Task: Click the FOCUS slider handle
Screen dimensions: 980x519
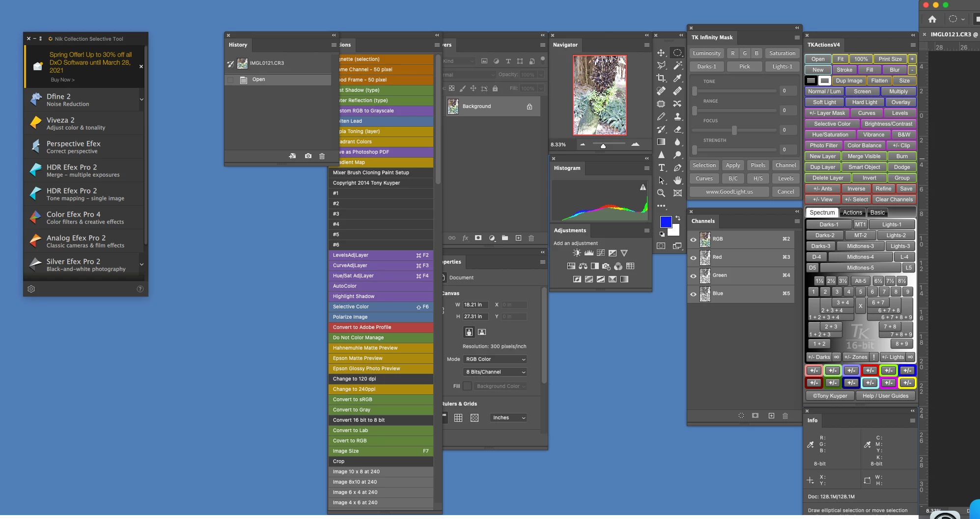Action: 734,130
